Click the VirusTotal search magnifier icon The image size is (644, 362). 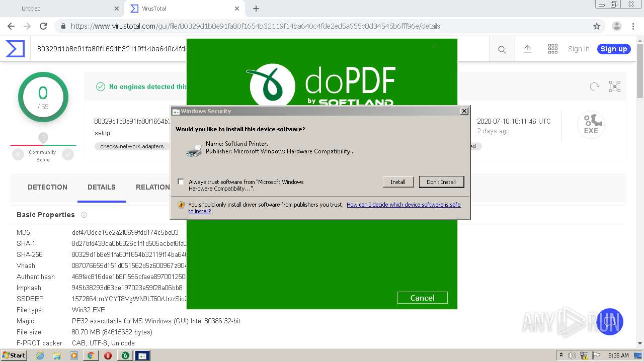click(x=502, y=49)
